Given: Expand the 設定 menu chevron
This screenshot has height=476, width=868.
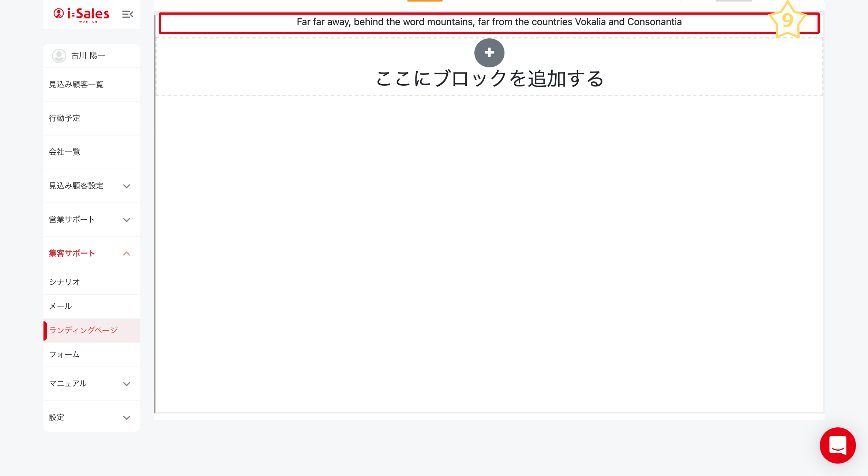Looking at the screenshot, I should tap(127, 417).
